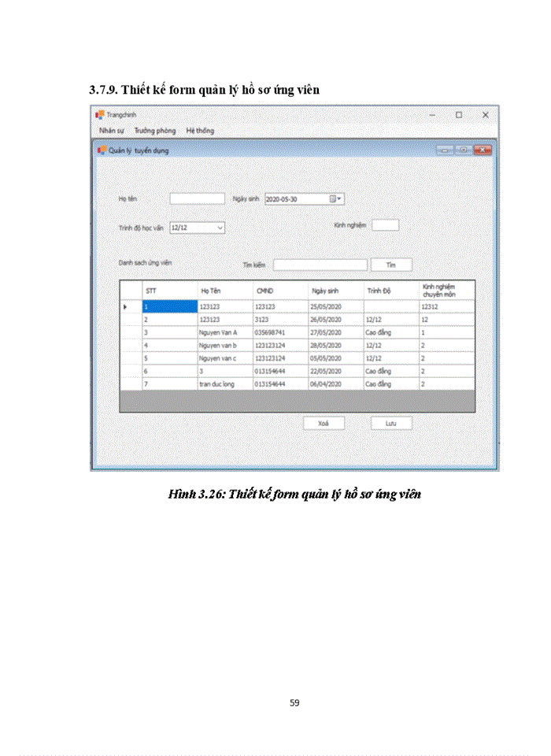Click CMND cell 3123

280,320
